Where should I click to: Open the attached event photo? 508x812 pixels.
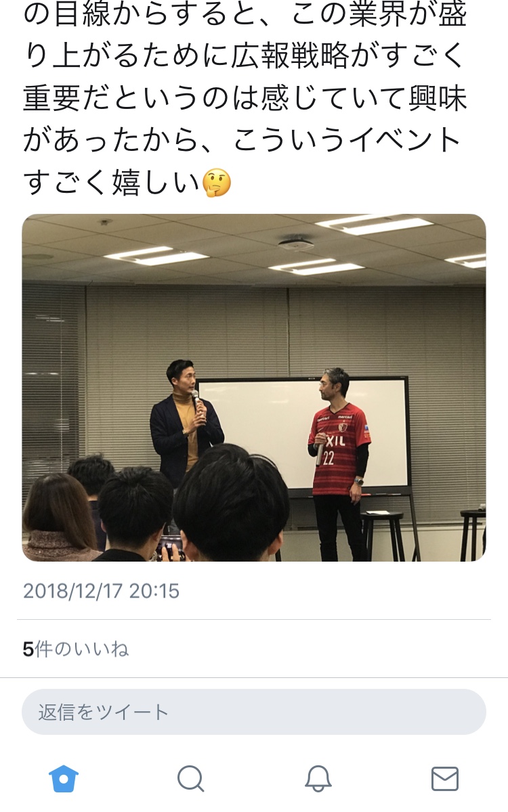(x=254, y=388)
